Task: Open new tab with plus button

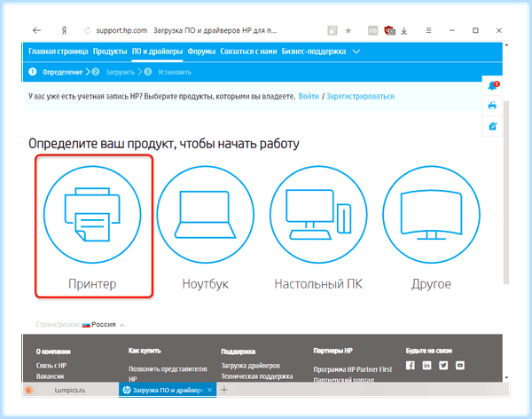Action: click(224, 390)
